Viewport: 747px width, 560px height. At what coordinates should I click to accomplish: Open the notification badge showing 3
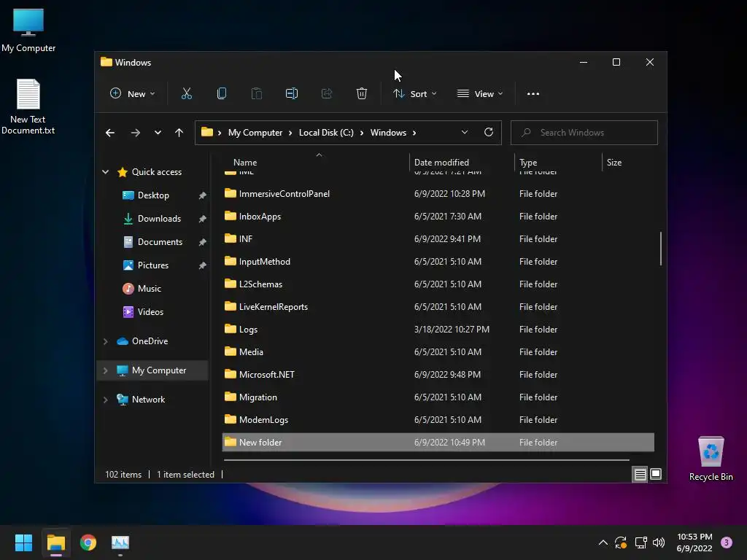(727, 542)
